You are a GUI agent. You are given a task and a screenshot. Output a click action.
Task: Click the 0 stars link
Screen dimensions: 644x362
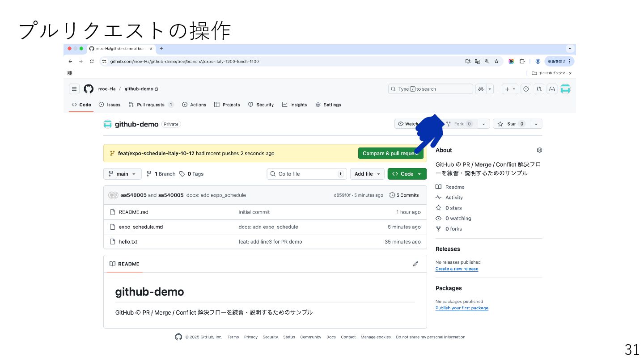coord(449,208)
